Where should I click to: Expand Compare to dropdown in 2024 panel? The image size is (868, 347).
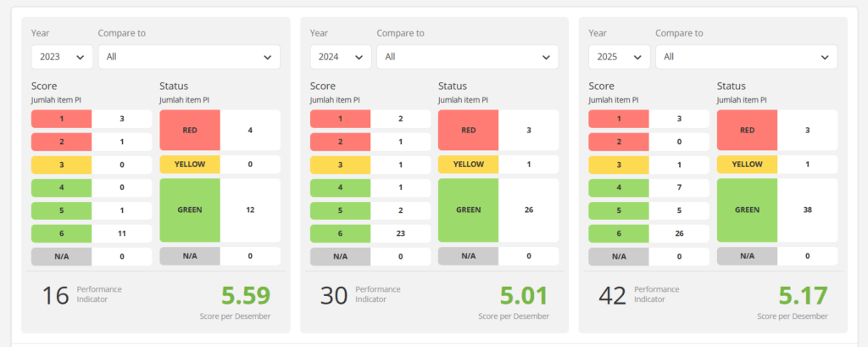pyautogui.click(x=468, y=57)
